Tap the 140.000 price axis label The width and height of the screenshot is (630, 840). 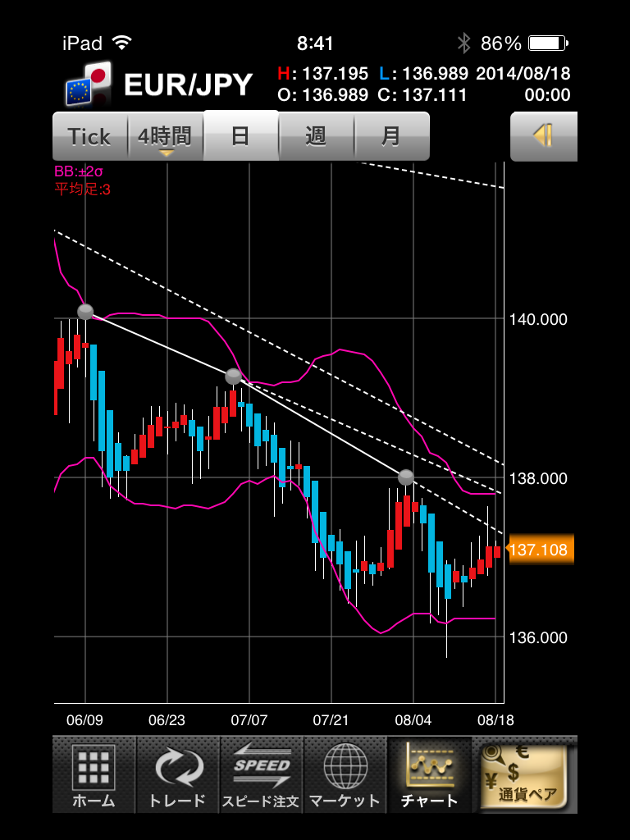click(538, 320)
